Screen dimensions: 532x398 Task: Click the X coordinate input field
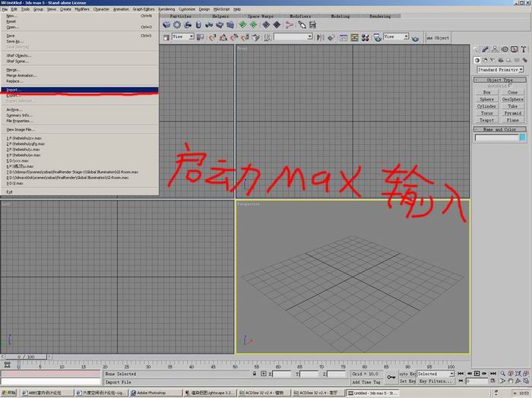pyautogui.click(x=282, y=374)
